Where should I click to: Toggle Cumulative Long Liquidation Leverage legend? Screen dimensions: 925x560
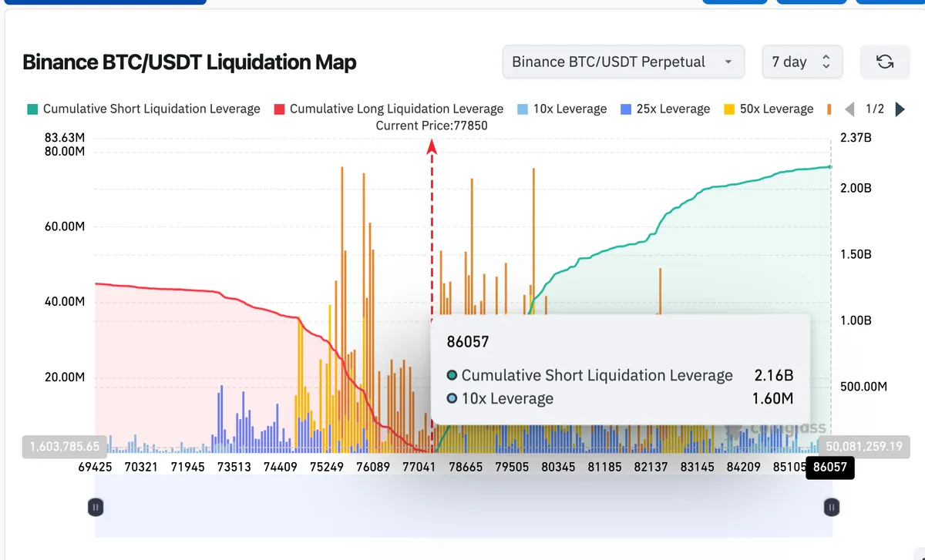click(388, 109)
